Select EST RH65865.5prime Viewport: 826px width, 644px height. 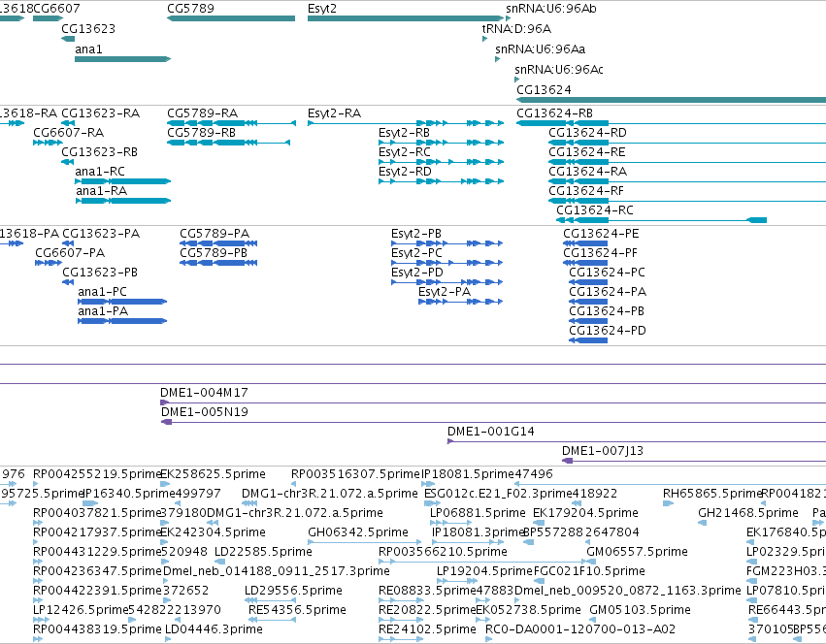pos(712,494)
